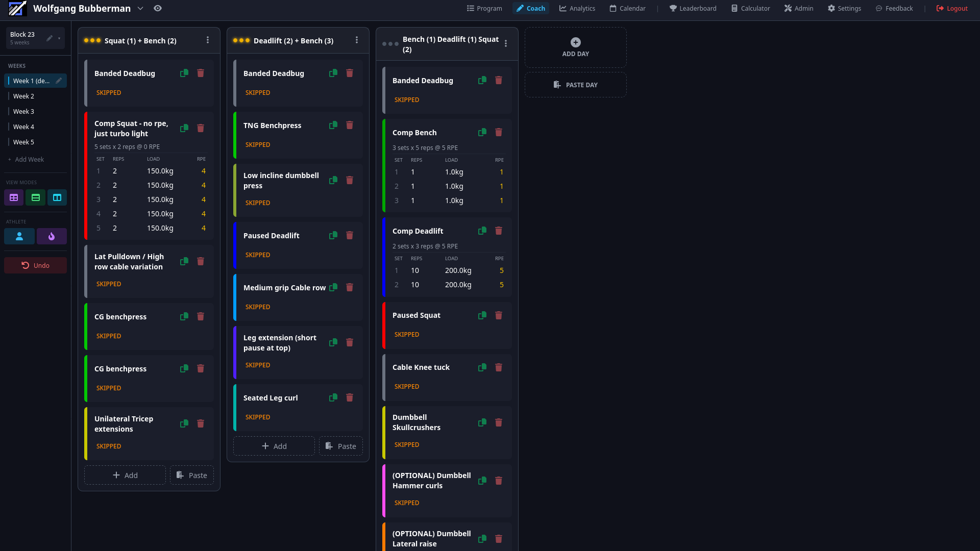Select Week 3 in the weeks list
The image size is (980, 551).
point(23,111)
